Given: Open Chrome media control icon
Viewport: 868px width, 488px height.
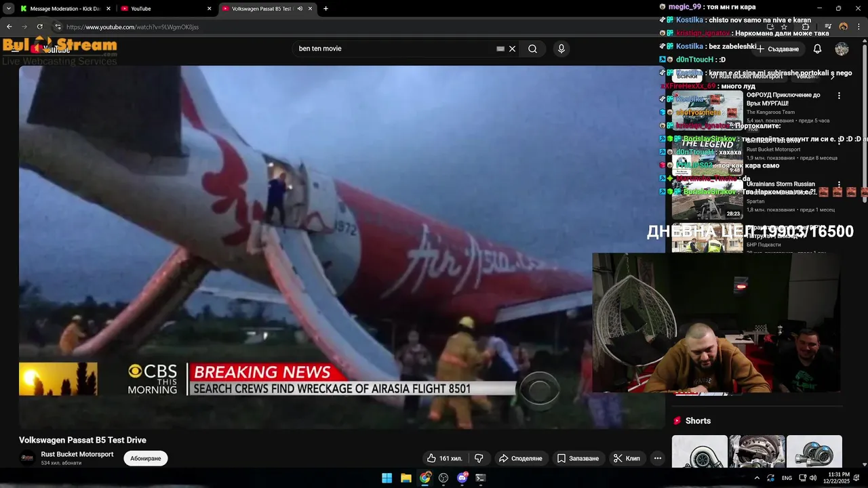Looking at the screenshot, I should (828, 26).
